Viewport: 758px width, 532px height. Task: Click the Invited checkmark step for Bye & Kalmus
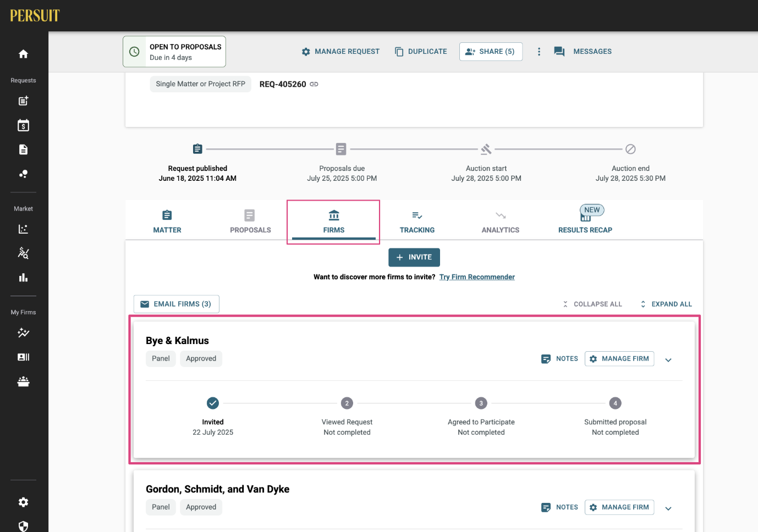point(213,403)
